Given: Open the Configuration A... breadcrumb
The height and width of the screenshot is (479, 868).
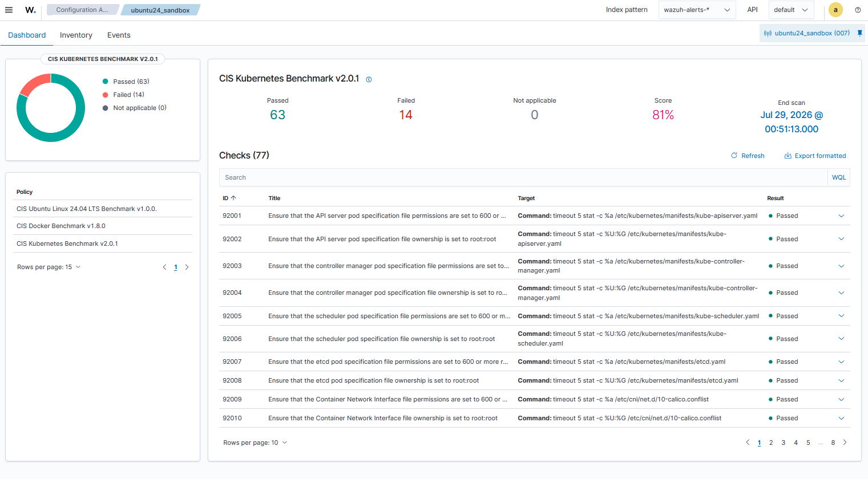Looking at the screenshot, I should (x=82, y=10).
